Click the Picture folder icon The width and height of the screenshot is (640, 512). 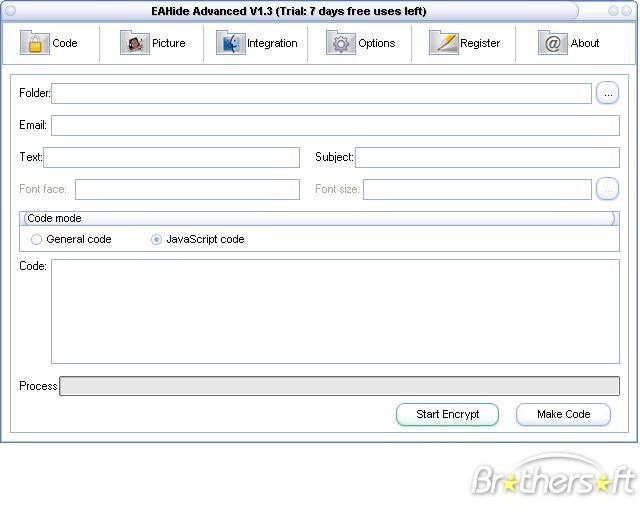tap(135, 43)
